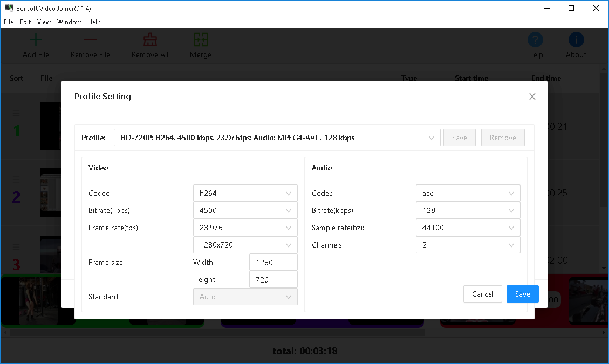The height and width of the screenshot is (364, 609).
Task: Open the Window menu
Action: pos(69,22)
